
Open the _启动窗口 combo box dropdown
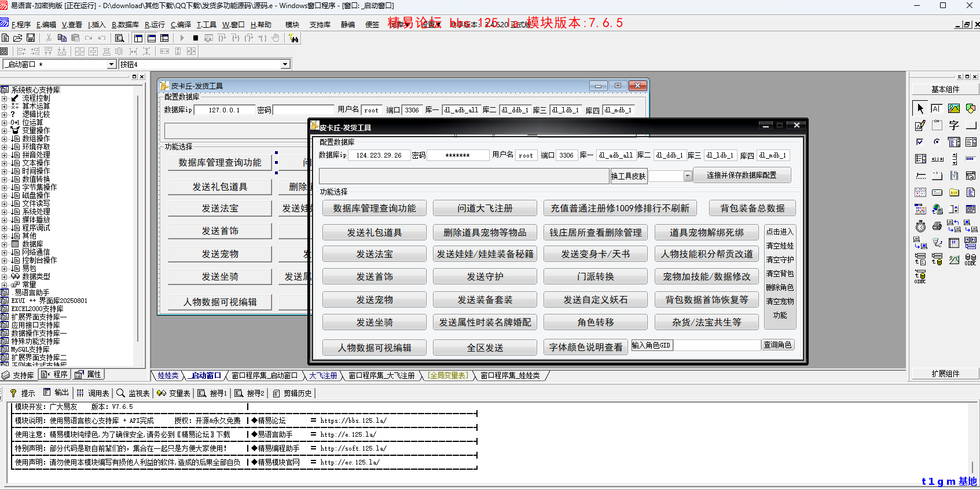click(112, 64)
